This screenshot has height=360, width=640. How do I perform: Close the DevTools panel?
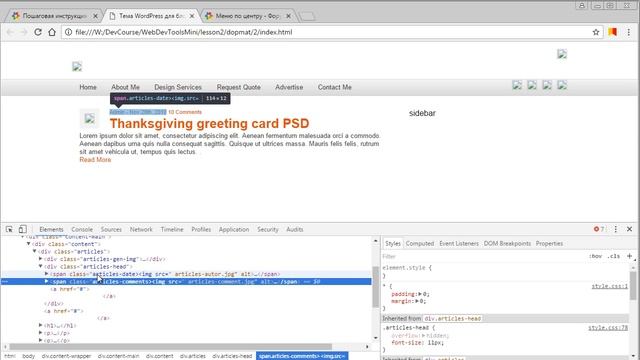pos(629,229)
